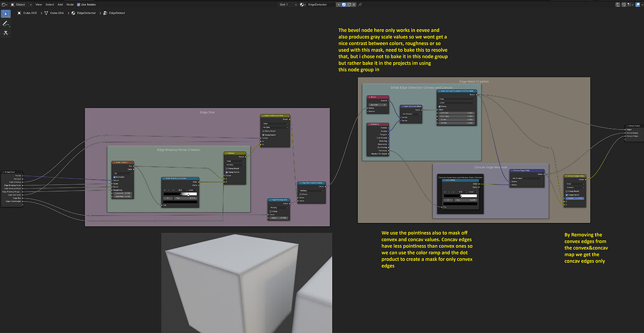The height and width of the screenshot is (333, 644).
Task: Select the Links Cut tool
Action: pyautogui.click(x=6, y=33)
